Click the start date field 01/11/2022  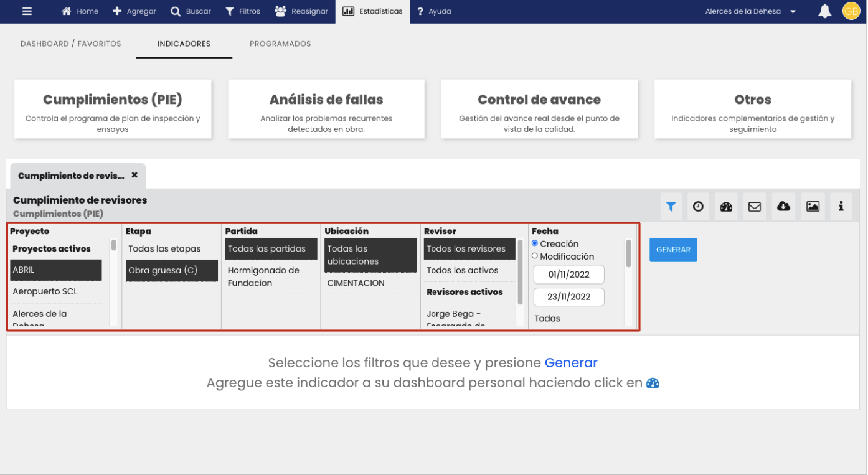point(569,275)
